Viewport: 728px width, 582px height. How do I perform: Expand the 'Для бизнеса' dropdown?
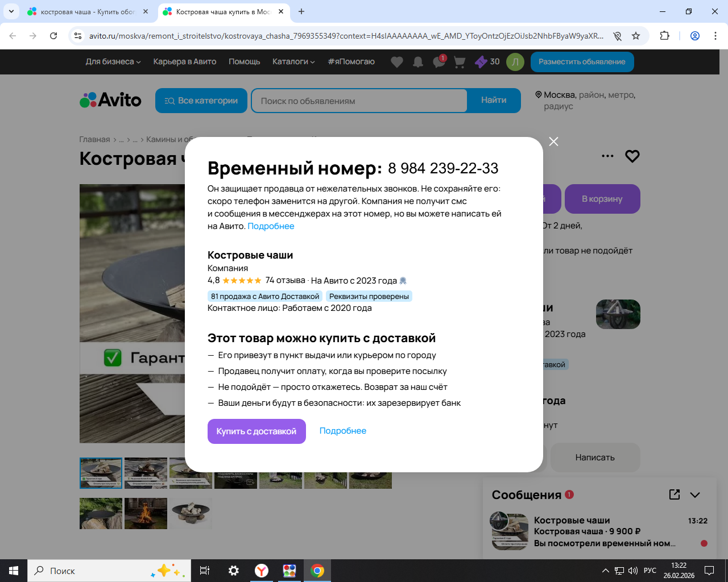coord(113,62)
